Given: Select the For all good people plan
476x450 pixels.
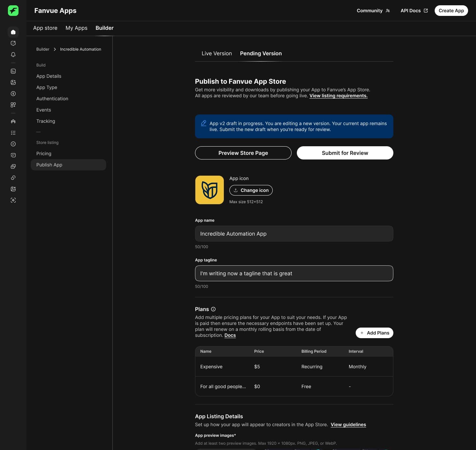Looking at the screenshot, I should click(294, 386).
